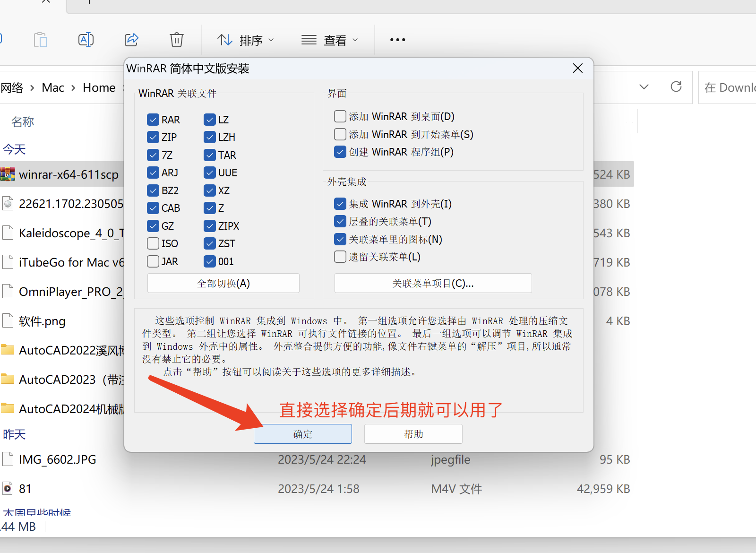Click the AutoCAD2024 folder icon
The height and width of the screenshot is (553, 756).
8,409
